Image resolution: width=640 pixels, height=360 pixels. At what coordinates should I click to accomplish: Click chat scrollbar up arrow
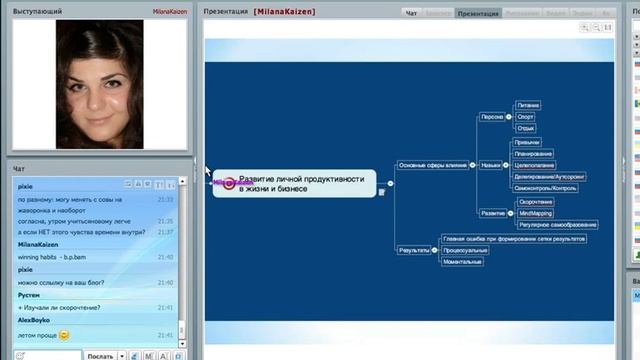click(182, 181)
